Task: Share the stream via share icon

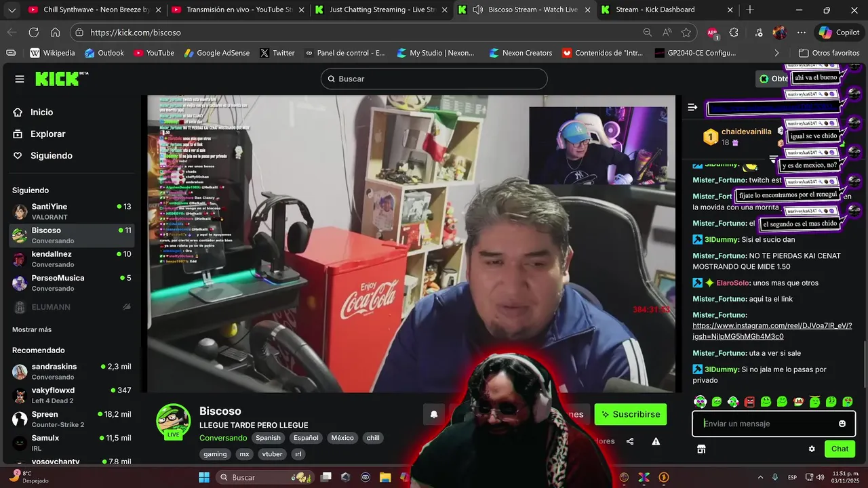Action: coord(630,441)
